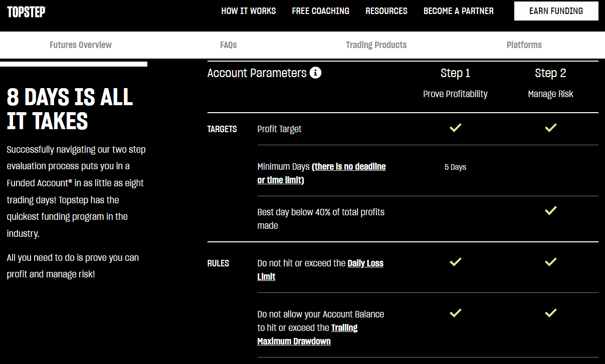Click the Step 1 column heading
Viewport: 605px width, 364px height.
tap(455, 73)
